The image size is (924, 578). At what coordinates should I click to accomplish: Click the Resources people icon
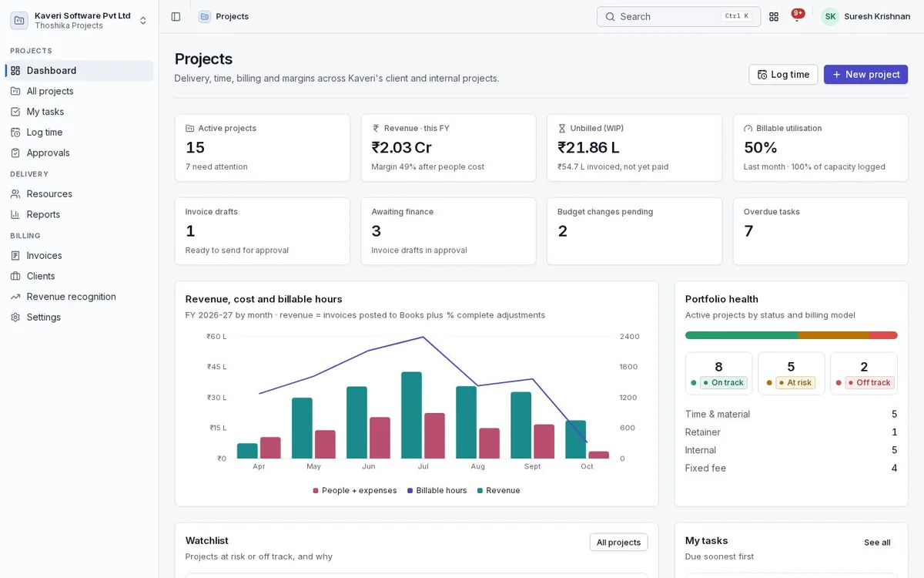click(15, 193)
